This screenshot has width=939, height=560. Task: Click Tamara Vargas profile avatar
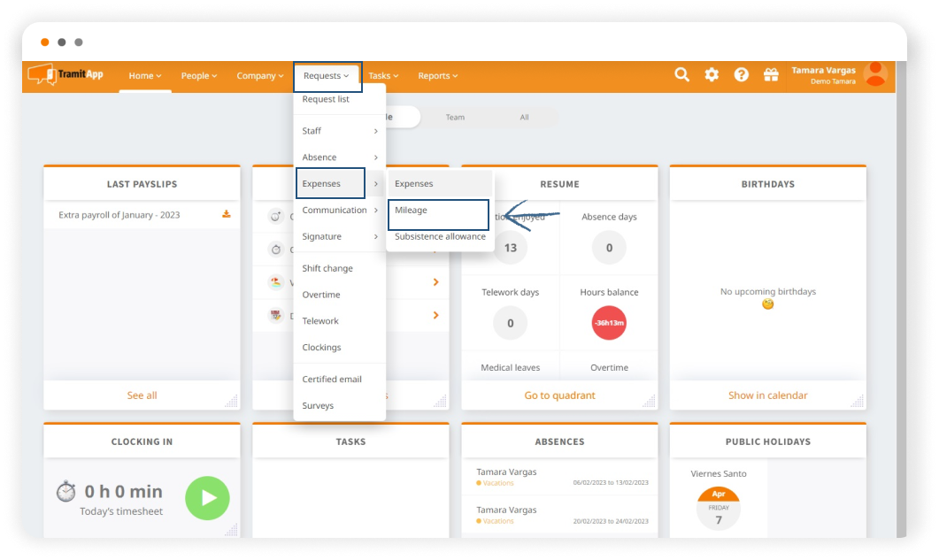874,74
